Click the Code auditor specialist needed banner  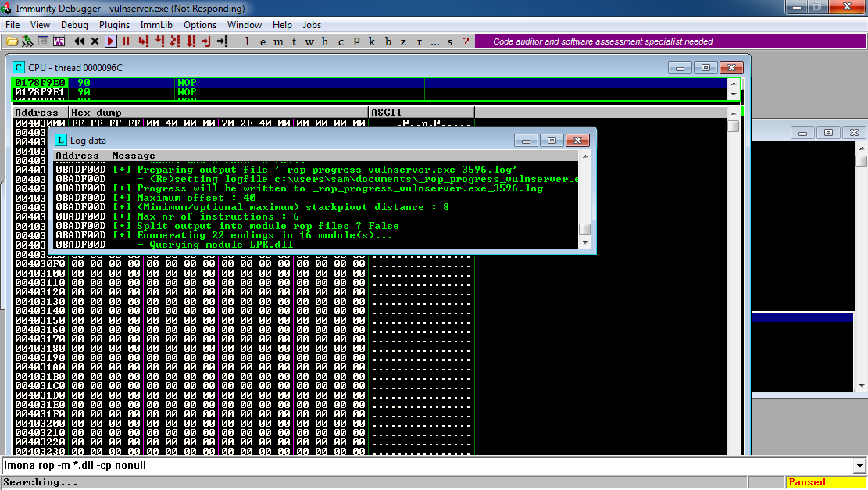click(670, 41)
